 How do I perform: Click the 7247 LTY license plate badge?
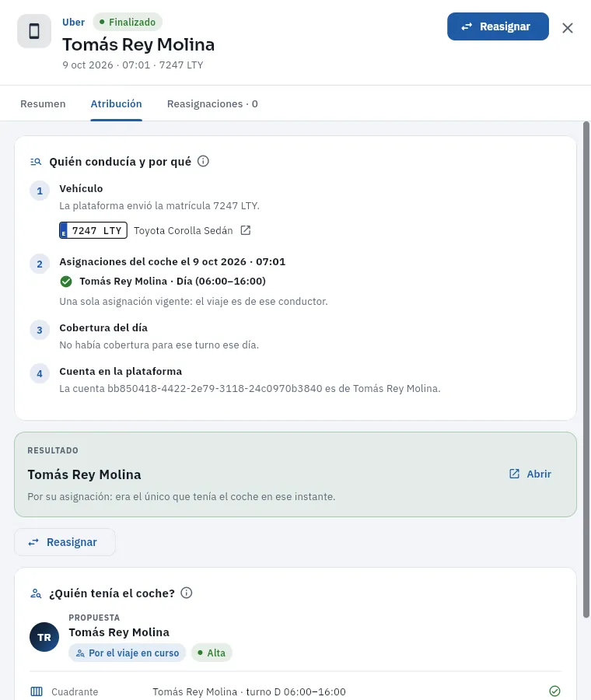93,230
